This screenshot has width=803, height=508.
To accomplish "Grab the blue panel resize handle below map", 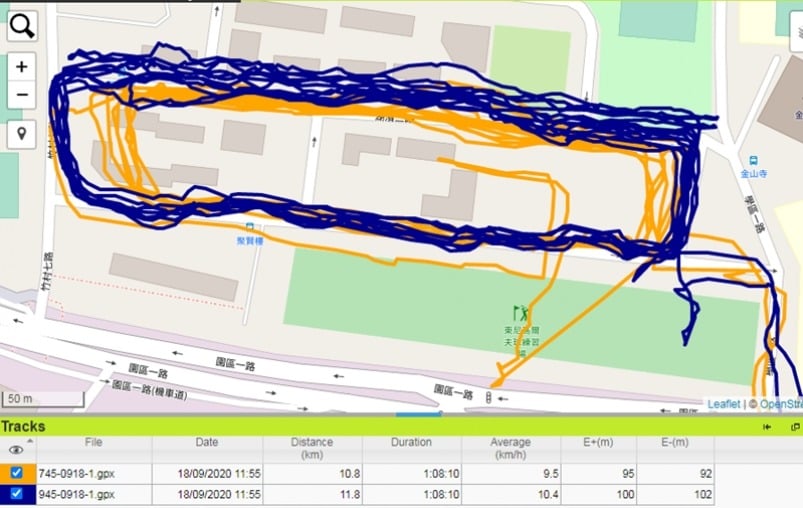I will pyautogui.click(x=418, y=414).
